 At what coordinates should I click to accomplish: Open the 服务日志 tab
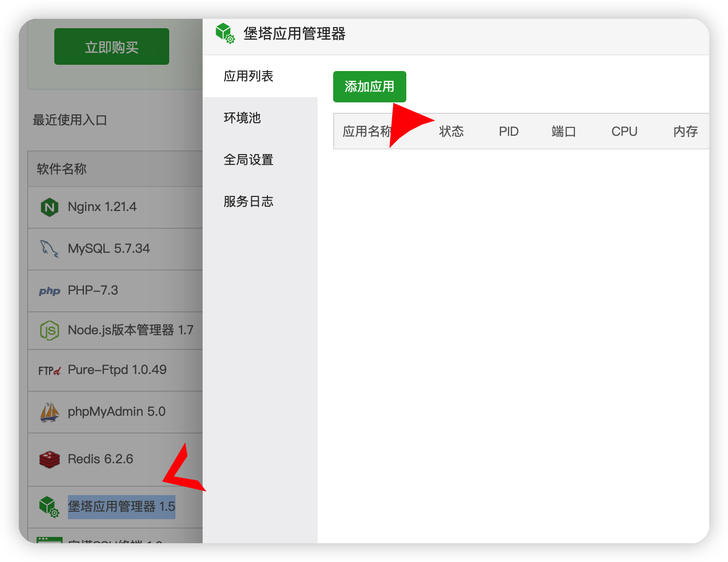(x=260, y=202)
